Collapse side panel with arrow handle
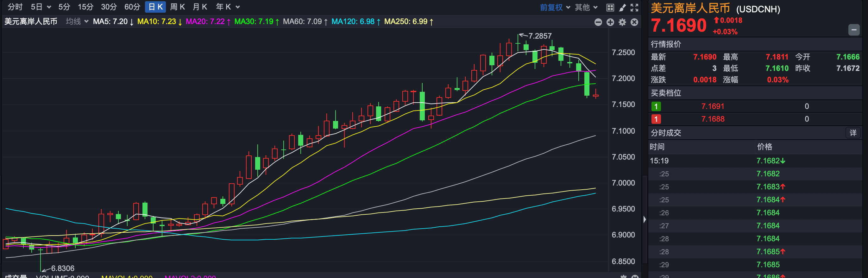 (644, 219)
